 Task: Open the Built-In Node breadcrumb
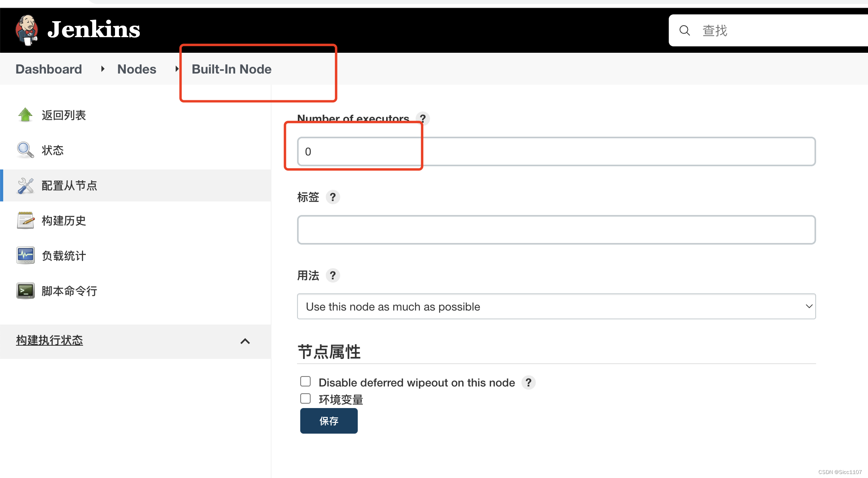pyautogui.click(x=232, y=69)
